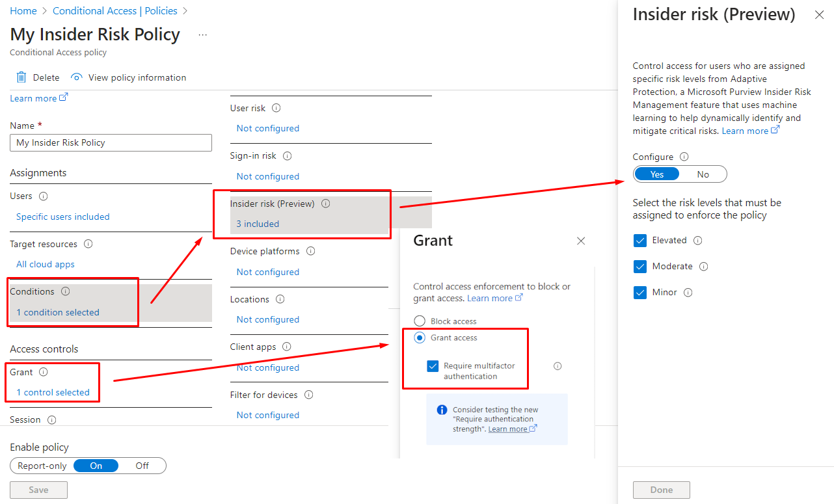This screenshot has height=504, width=834.
Task: Uncheck the Minor risk level checkbox
Action: pyautogui.click(x=640, y=293)
